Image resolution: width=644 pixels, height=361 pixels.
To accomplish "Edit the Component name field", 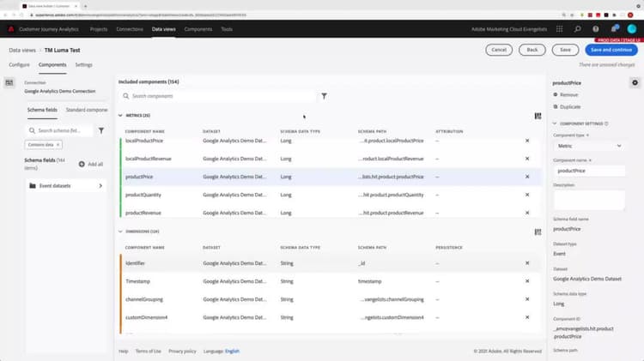I will pyautogui.click(x=589, y=171).
